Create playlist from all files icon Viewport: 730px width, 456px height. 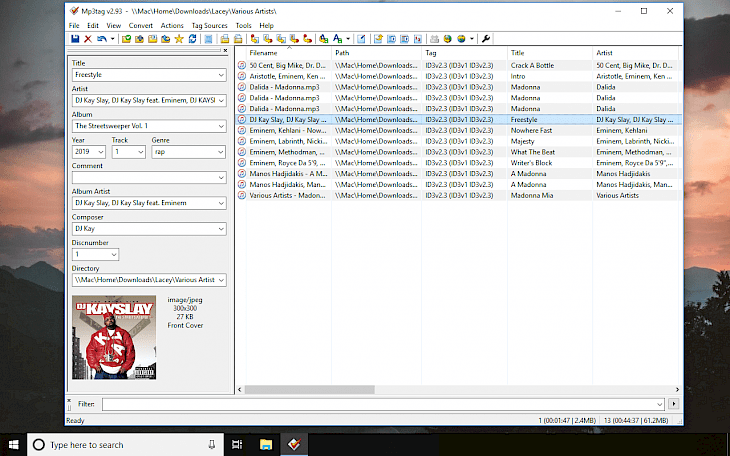click(x=225, y=39)
